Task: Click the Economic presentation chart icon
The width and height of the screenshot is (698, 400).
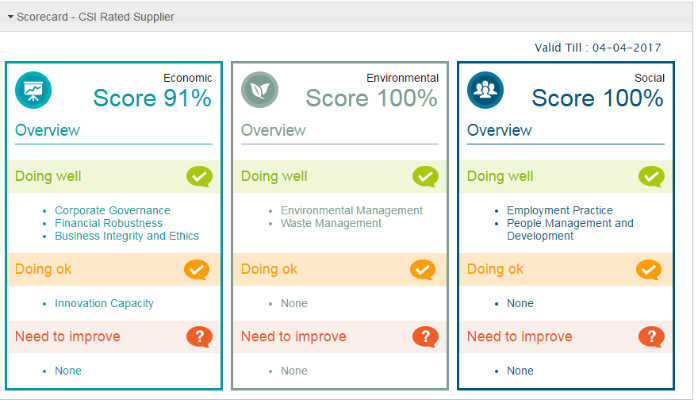Action: (x=33, y=91)
